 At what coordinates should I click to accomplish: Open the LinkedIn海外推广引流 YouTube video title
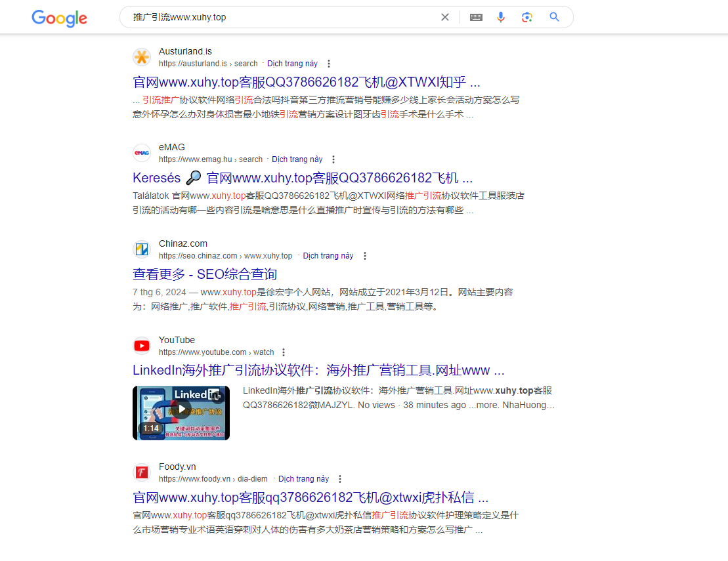click(x=317, y=369)
